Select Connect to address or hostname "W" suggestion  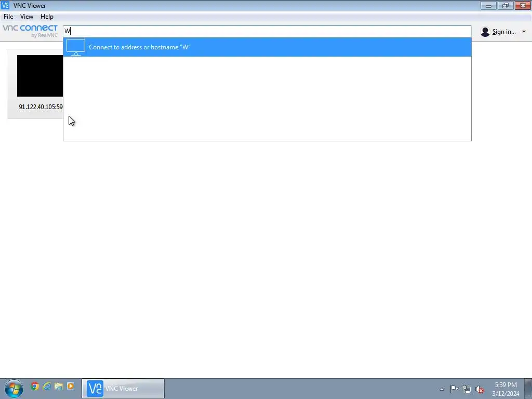coord(267,47)
